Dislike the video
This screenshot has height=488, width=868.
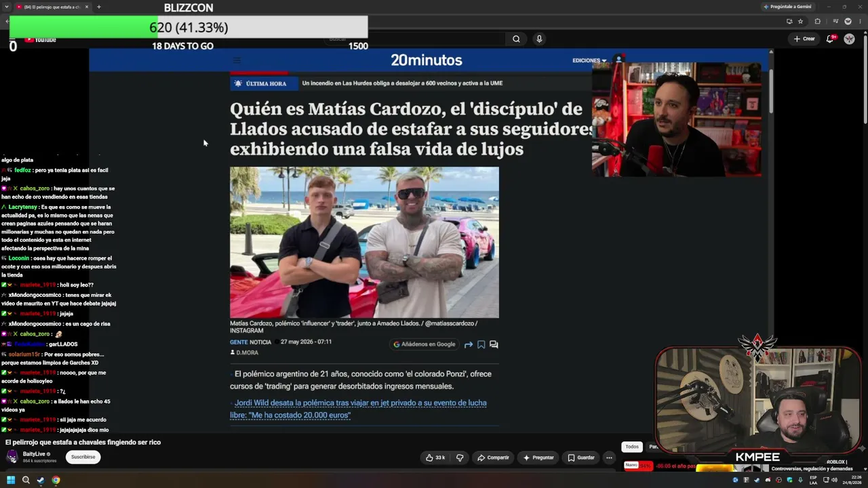460,457
